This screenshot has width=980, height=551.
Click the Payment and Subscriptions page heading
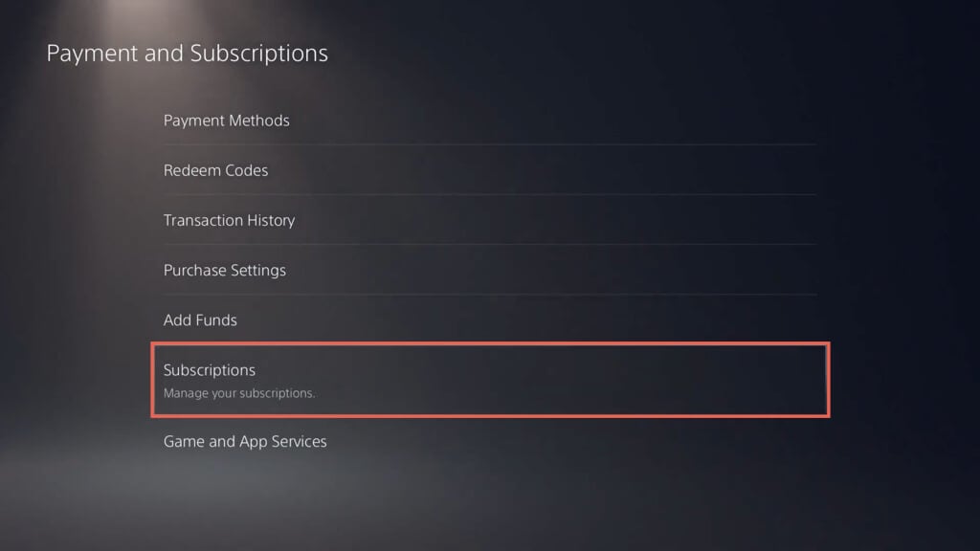click(188, 54)
